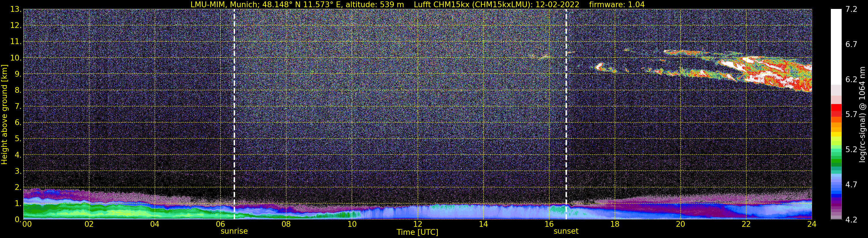This screenshot has height=238, width=868.
Task: Click the height tick label '11.'
Action: pos(16,41)
